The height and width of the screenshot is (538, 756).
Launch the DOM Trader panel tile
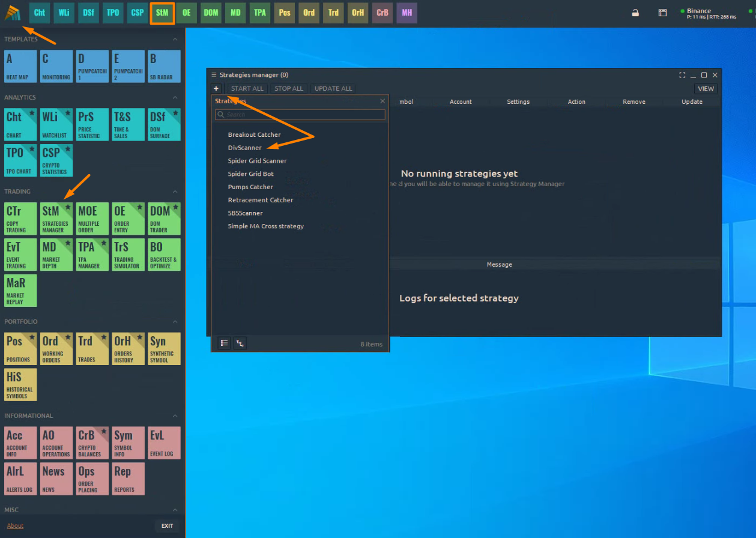coord(164,219)
